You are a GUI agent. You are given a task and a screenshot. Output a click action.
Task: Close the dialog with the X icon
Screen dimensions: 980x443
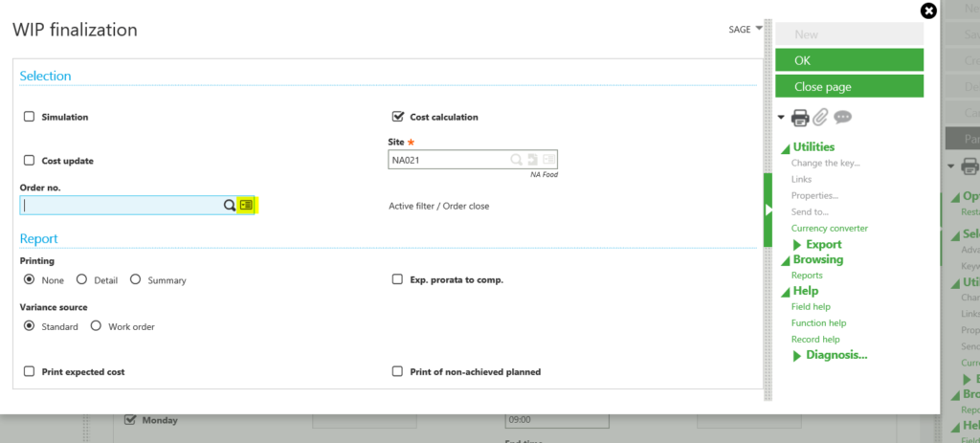[927, 11]
